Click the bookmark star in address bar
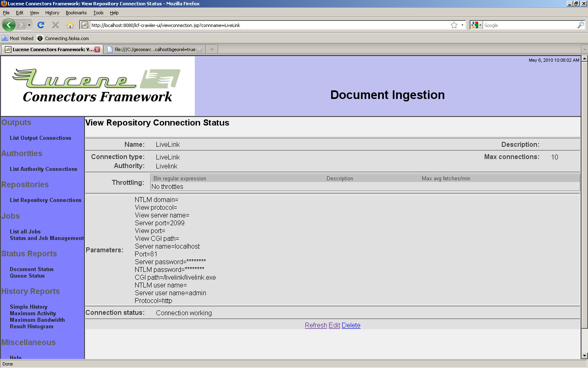This screenshot has height=368, width=588. (x=454, y=25)
